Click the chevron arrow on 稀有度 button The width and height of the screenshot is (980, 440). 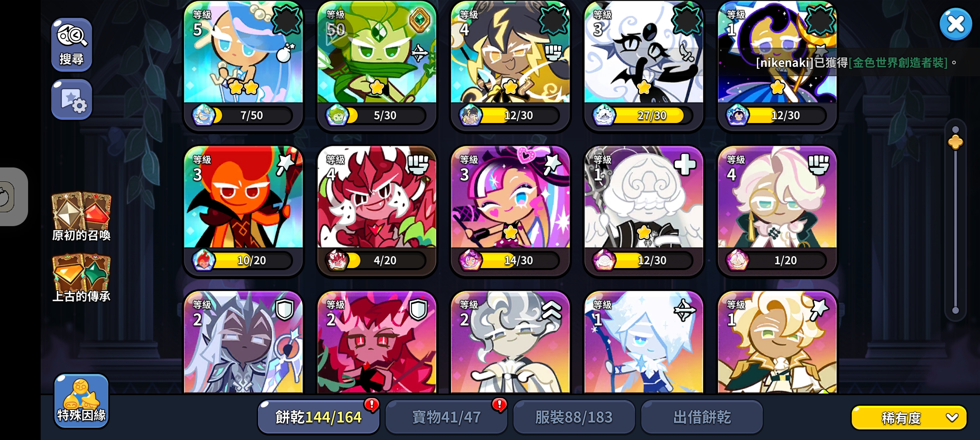(952, 418)
